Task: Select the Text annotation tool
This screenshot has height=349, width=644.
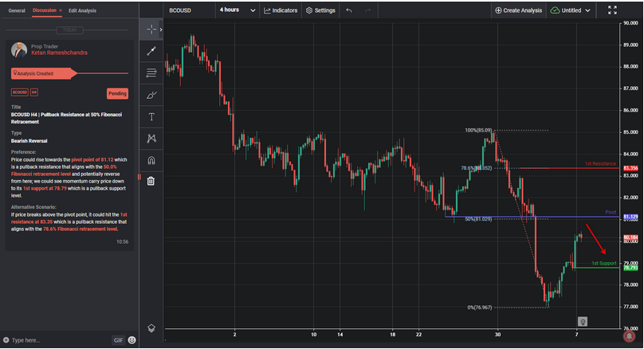Action: click(x=151, y=117)
